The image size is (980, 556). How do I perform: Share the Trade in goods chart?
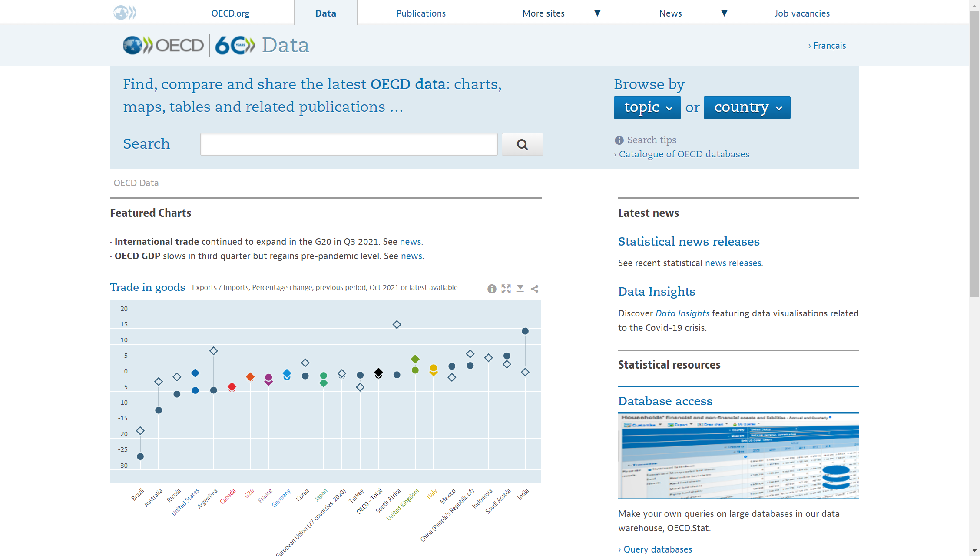pyautogui.click(x=534, y=289)
